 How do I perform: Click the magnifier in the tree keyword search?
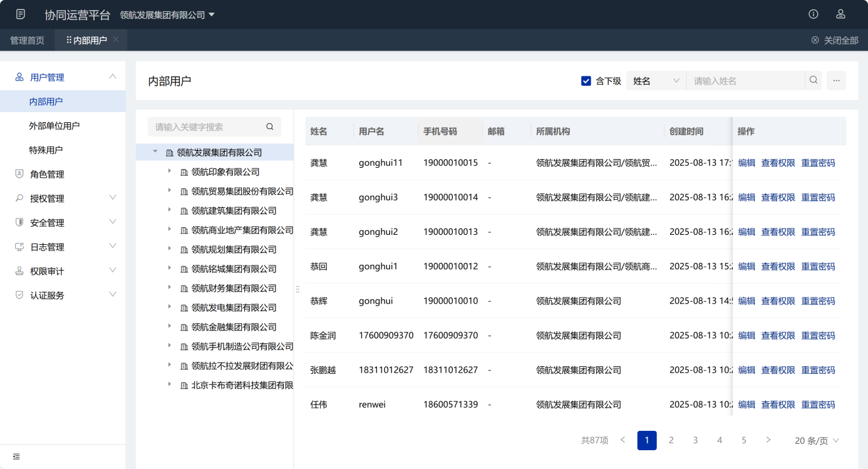(270, 126)
